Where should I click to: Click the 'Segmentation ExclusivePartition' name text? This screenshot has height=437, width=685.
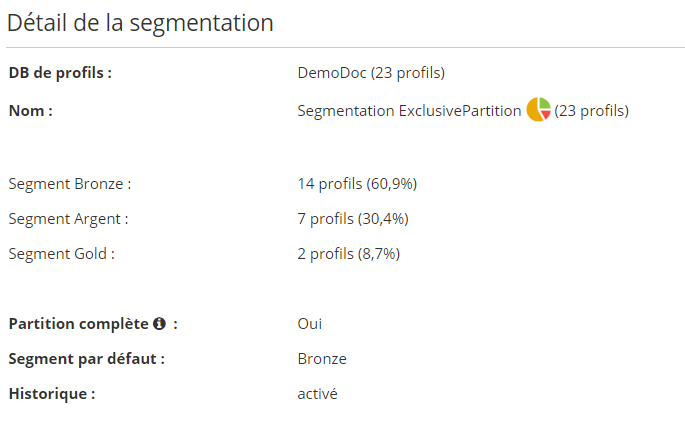(409, 111)
